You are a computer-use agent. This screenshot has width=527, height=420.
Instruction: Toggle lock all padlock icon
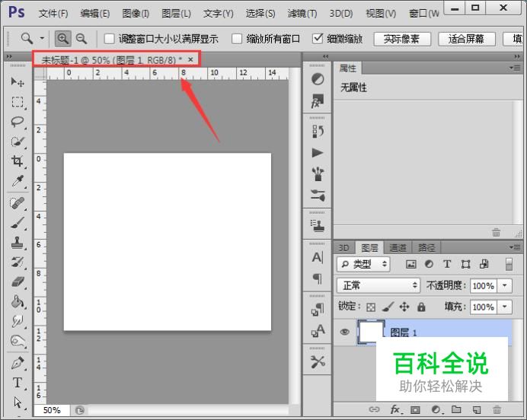pos(421,307)
